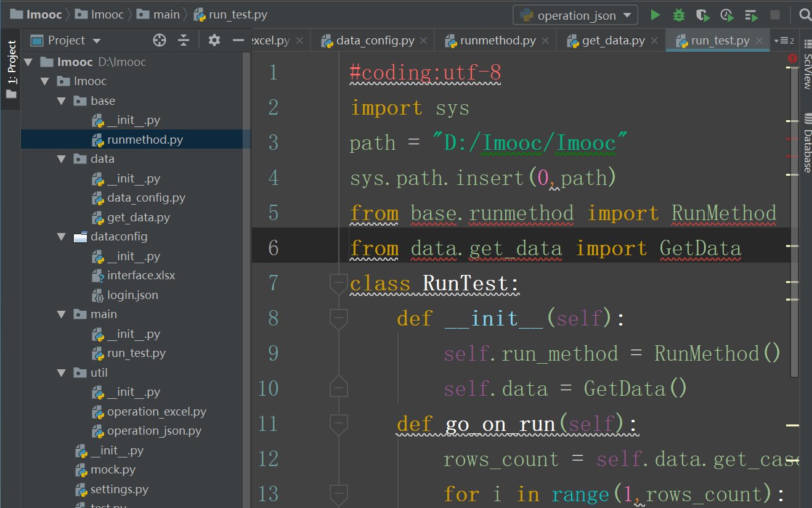Open run_test.py under main folder
This screenshot has width=812, height=508.
click(136, 353)
